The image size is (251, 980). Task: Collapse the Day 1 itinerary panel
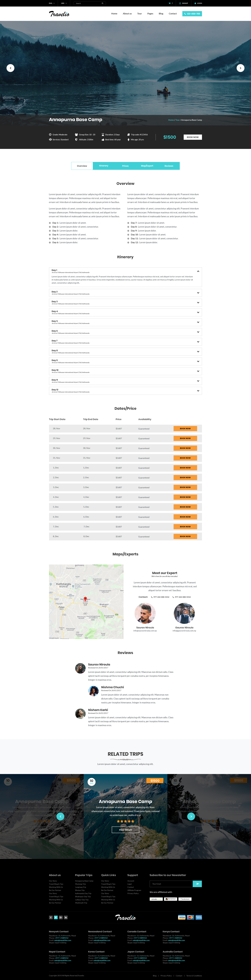[x=198, y=271]
